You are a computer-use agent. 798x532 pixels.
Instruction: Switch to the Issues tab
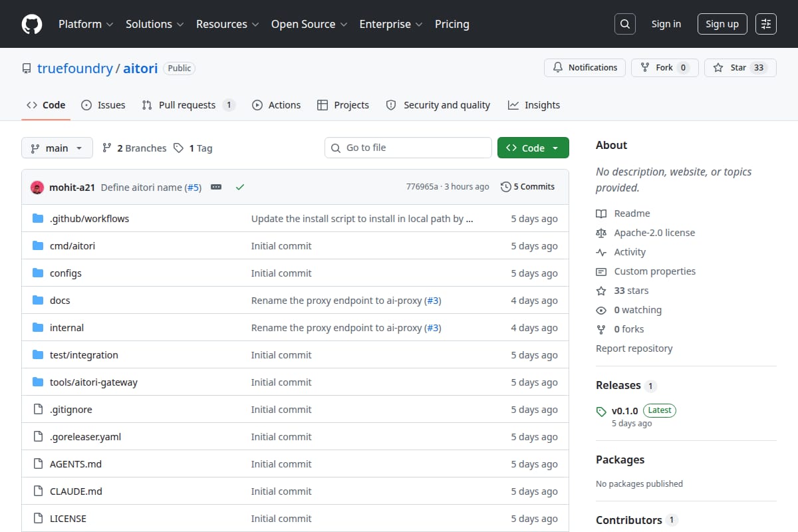(103, 105)
